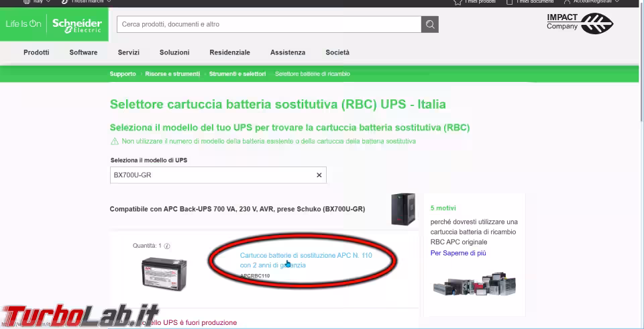Click the search magnifier icon
The image size is (644, 329).
[430, 25]
